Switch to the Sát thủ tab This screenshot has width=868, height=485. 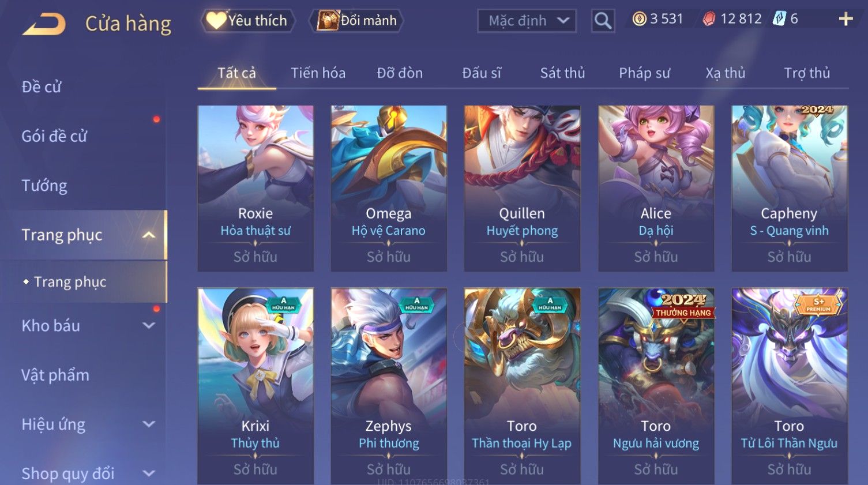click(562, 73)
